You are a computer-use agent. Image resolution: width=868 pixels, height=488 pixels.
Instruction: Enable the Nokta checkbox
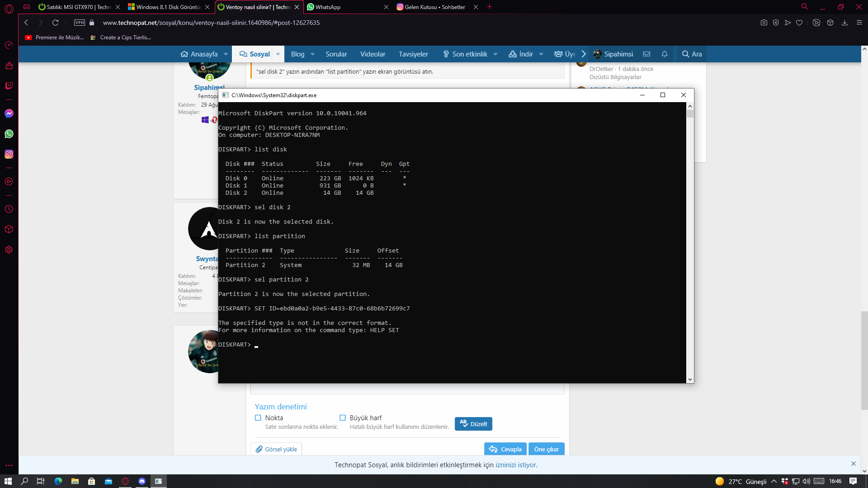[x=258, y=418]
